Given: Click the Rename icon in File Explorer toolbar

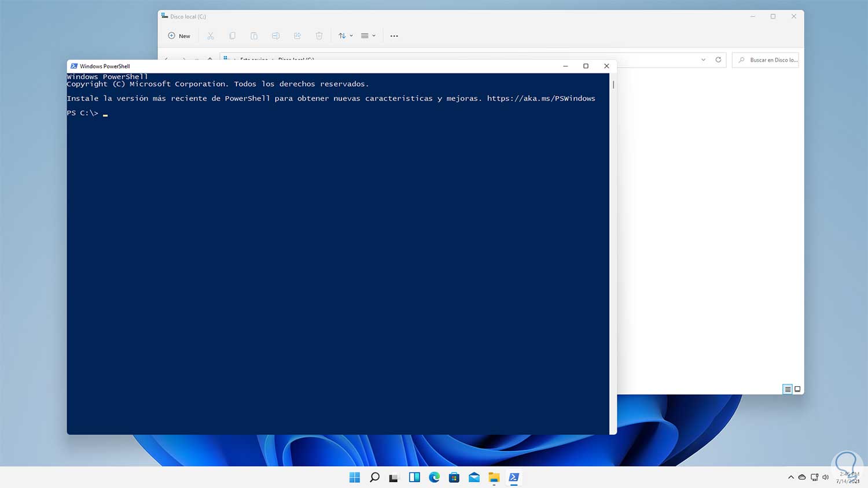Looking at the screenshot, I should pos(275,36).
